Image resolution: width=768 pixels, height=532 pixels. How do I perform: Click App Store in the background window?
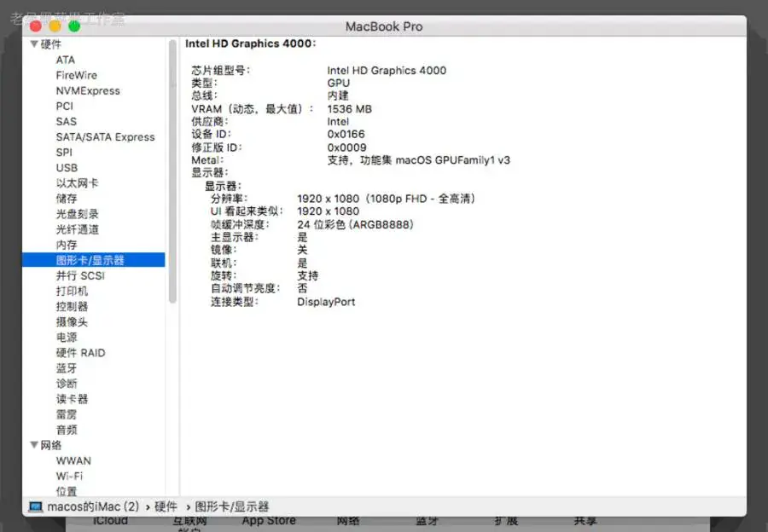[x=269, y=522]
